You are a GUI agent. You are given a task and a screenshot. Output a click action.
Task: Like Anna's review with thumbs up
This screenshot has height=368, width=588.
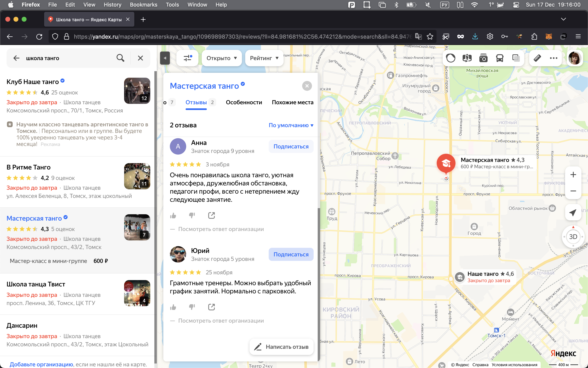[173, 215]
